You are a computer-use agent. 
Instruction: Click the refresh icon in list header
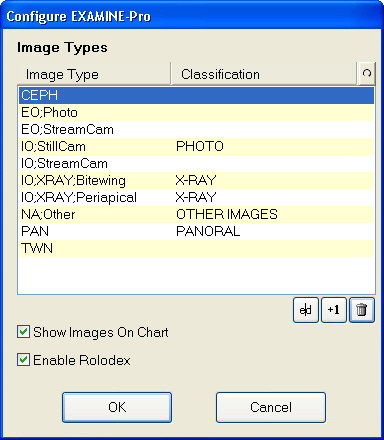coord(366,73)
